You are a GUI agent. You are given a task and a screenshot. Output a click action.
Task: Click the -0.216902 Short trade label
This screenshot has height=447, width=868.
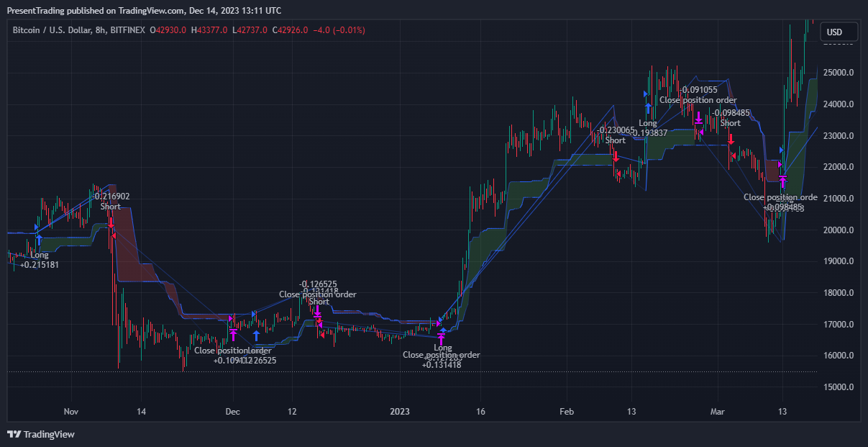[111, 201]
